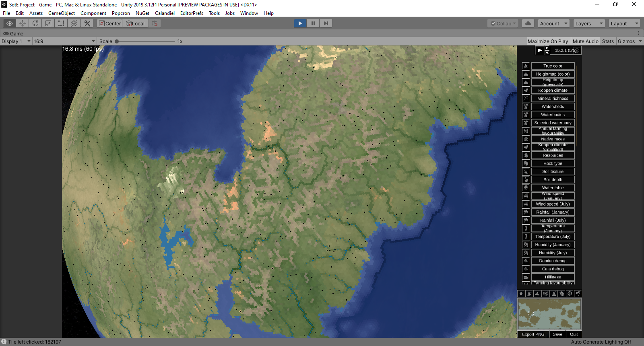Toggle Local handle rotation
644x346 pixels.
tap(135, 23)
